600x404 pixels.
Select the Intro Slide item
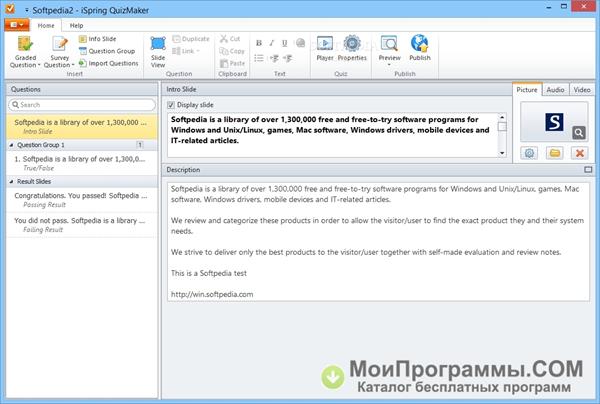[82, 127]
